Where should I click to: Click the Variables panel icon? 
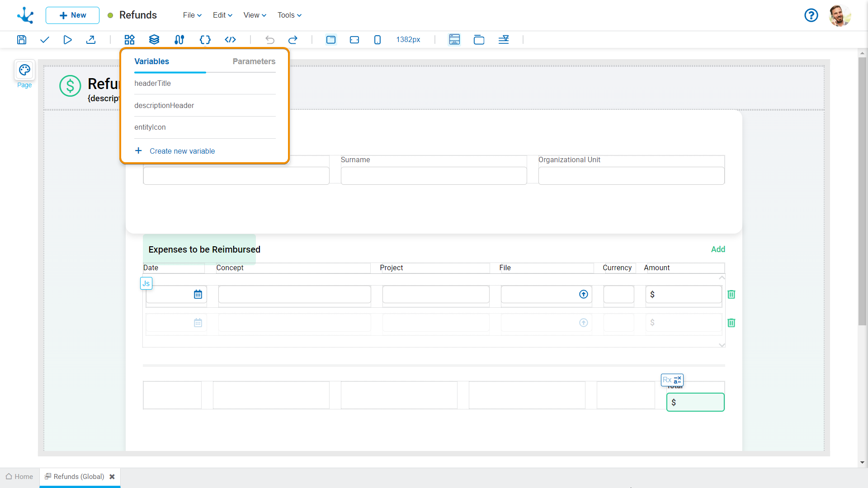point(204,39)
